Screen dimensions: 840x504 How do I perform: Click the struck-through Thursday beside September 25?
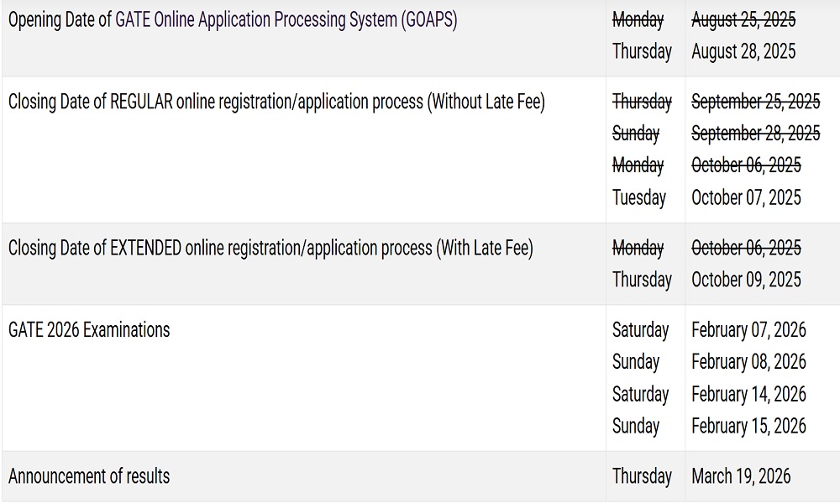point(642,102)
